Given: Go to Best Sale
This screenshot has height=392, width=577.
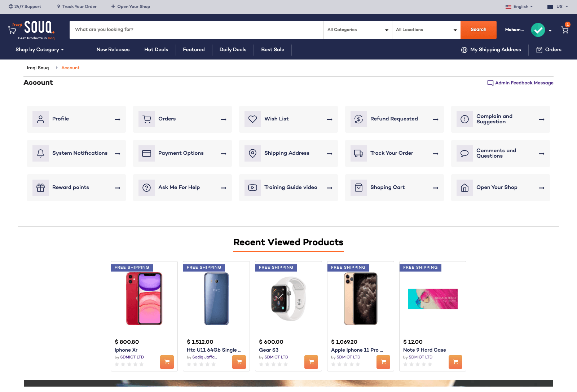Looking at the screenshot, I should pos(273,50).
